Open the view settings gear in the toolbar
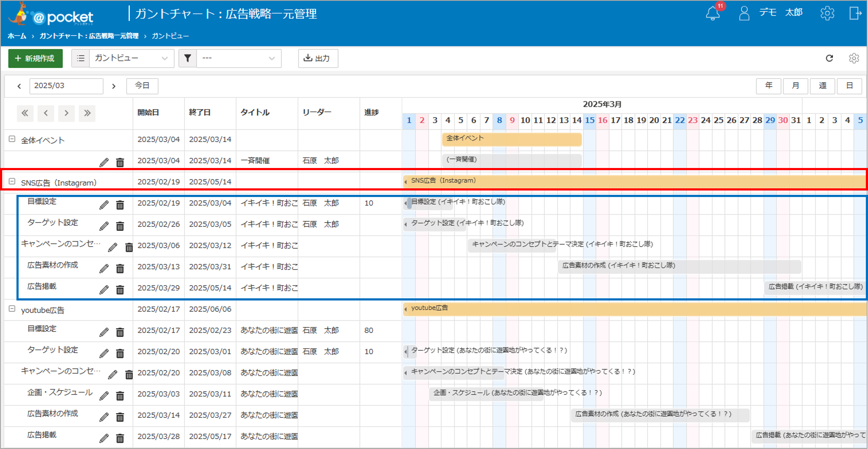This screenshot has width=868, height=449. [x=854, y=58]
